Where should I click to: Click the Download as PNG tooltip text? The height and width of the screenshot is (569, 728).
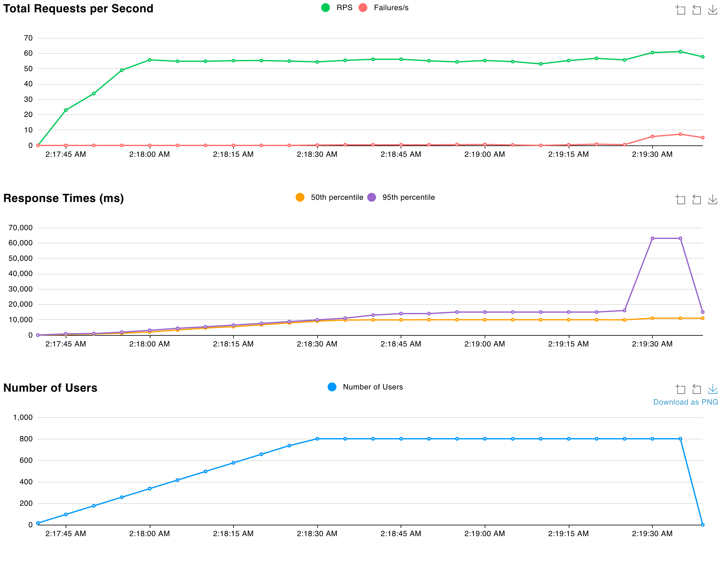[685, 402]
